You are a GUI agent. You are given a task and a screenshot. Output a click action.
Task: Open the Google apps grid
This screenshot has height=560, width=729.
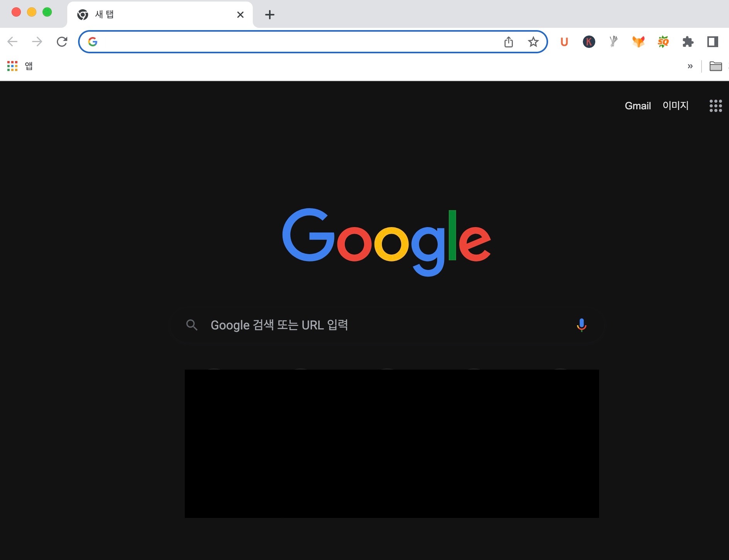tap(716, 106)
